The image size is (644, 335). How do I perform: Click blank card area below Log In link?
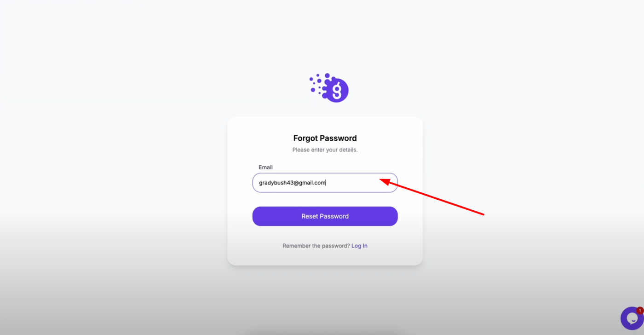pyautogui.click(x=325, y=258)
